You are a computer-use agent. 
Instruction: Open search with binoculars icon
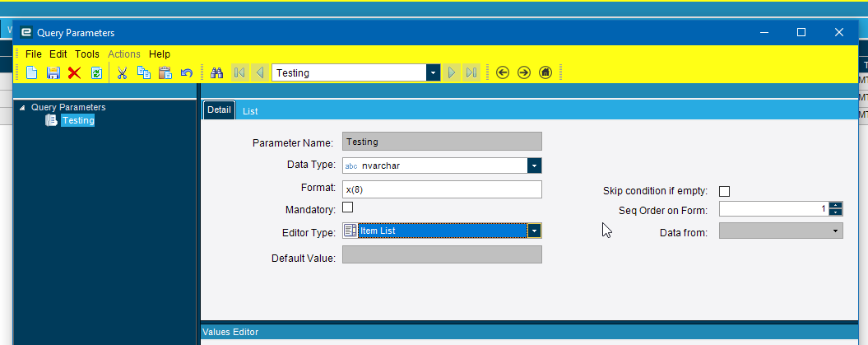(x=216, y=72)
